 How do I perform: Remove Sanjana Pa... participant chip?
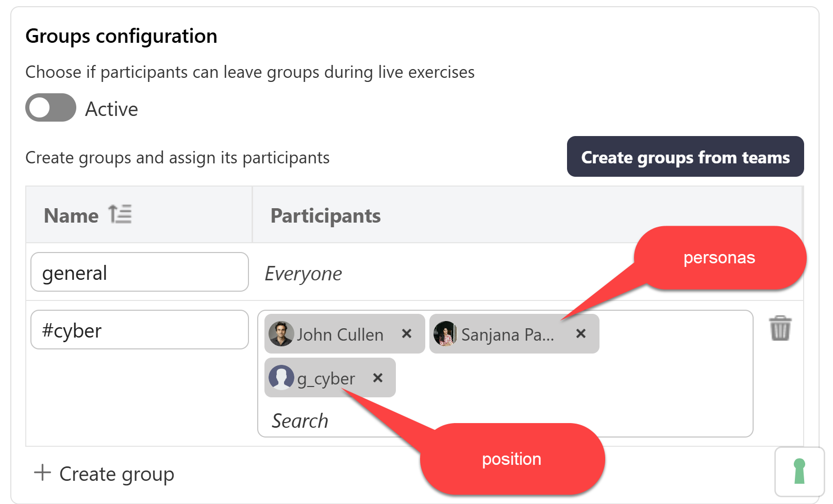581,334
